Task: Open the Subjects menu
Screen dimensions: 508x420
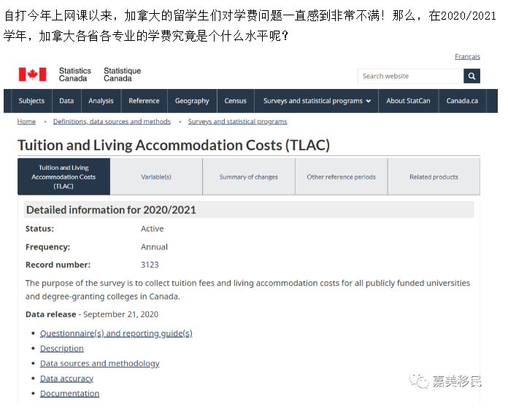Action: [31, 101]
